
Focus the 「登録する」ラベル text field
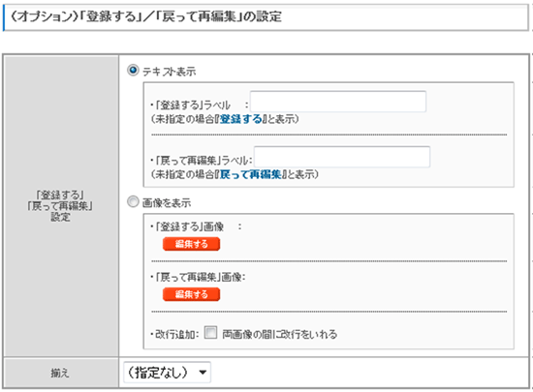(x=338, y=102)
